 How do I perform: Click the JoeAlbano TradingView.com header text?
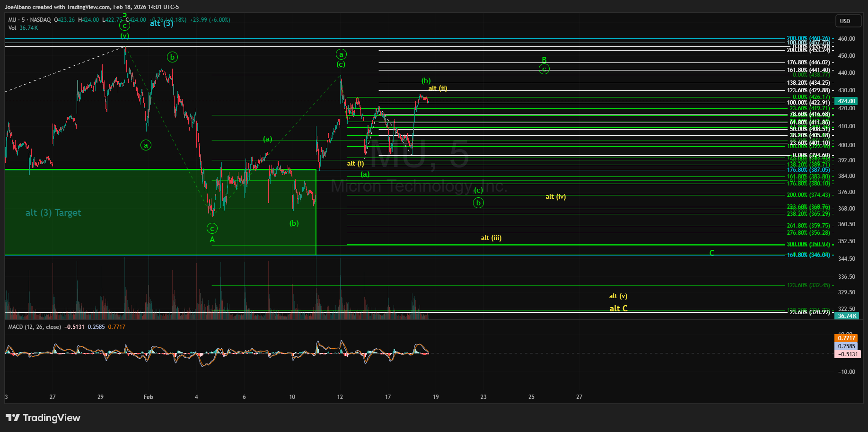tap(92, 7)
